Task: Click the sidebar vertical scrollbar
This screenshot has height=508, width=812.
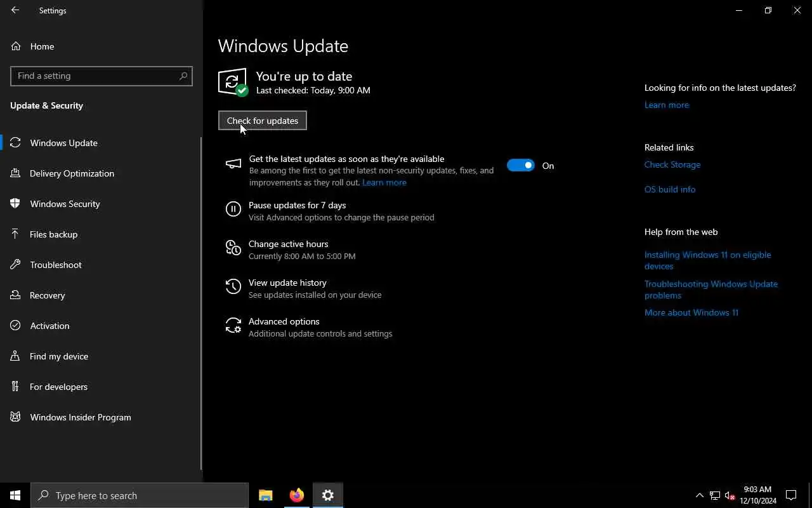Action: click(x=202, y=304)
